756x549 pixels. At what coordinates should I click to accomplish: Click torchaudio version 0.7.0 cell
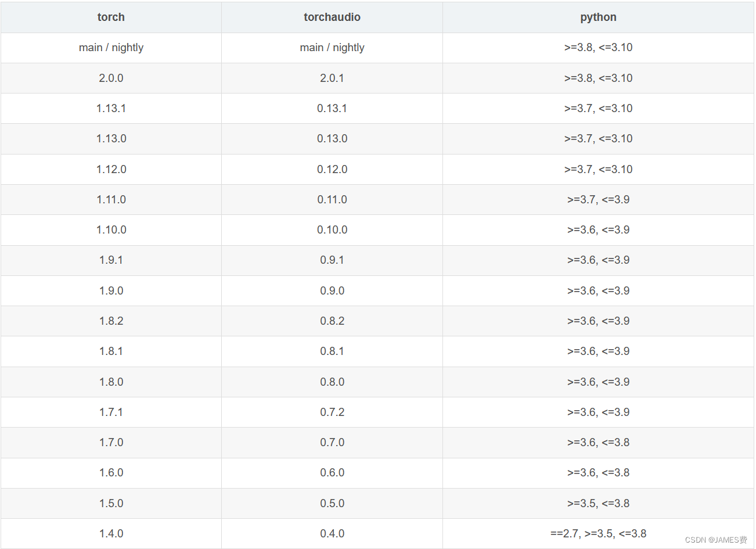pyautogui.click(x=332, y=443)
